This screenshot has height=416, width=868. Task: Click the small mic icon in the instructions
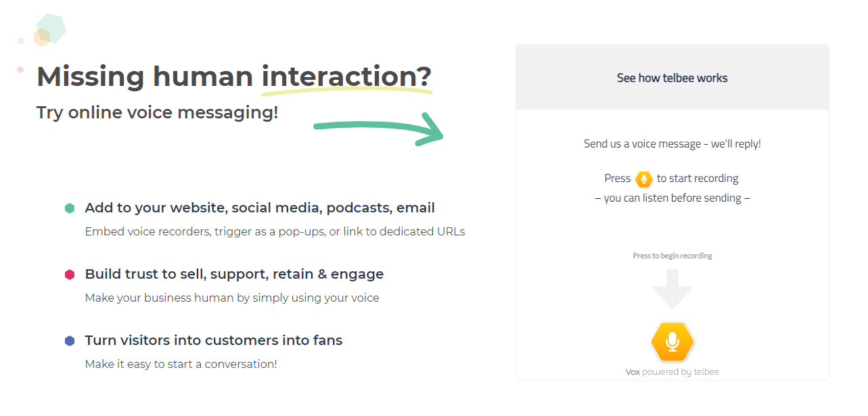point(643,179)
